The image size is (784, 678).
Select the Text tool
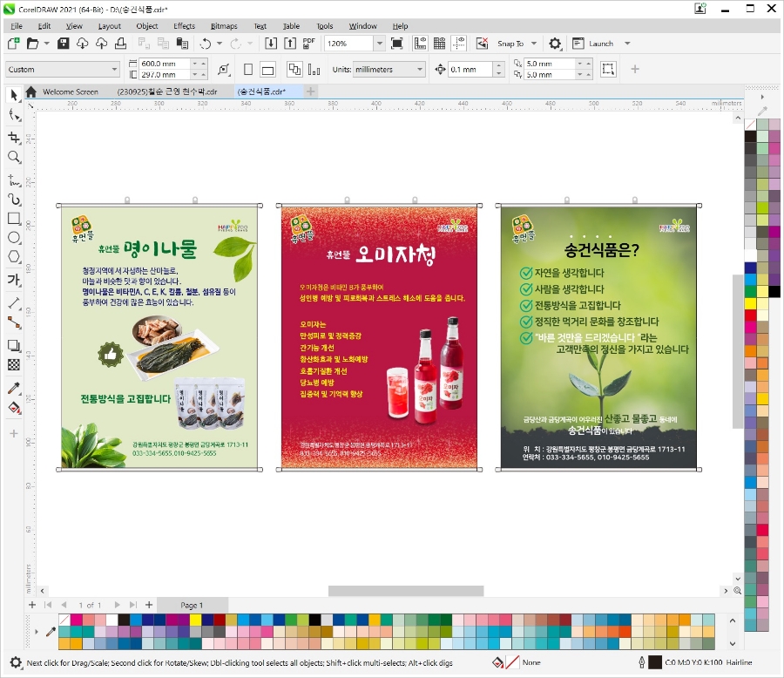coord(14,280)
